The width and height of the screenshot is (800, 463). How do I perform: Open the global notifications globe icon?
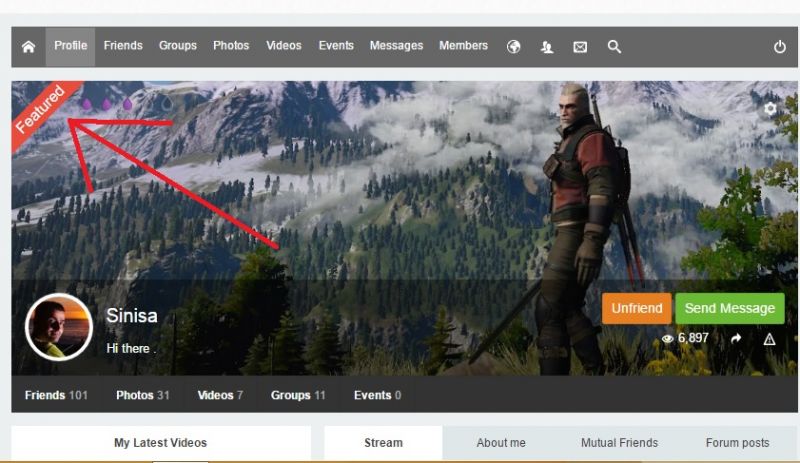pos(513,47)
